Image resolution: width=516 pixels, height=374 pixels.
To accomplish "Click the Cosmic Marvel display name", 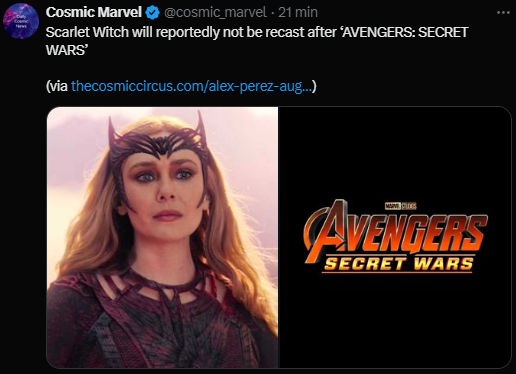I will click(x=94, y=12).
